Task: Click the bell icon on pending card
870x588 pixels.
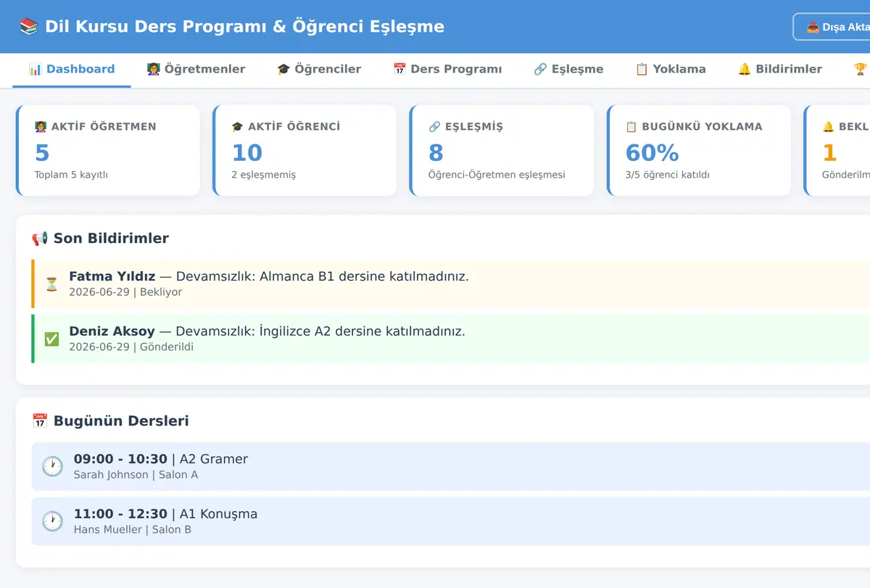Action: point(828,127)
